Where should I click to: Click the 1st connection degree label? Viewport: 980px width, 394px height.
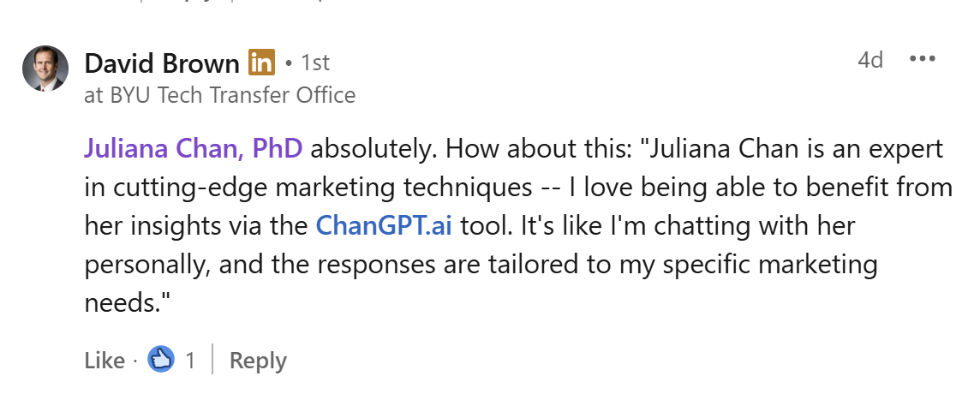pos(314,63)
